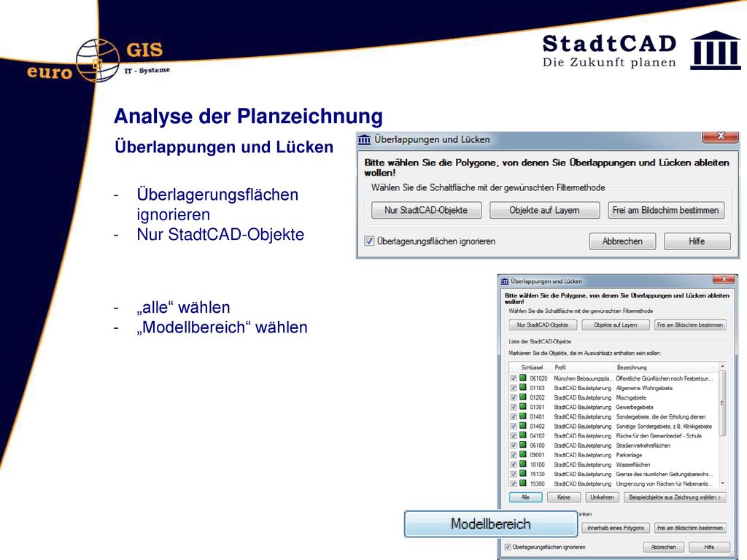Click the 'Sondergebiete, die der Erholung dienen' entry
This screenshot has width=747, height=560.
[x=660, y=416]
